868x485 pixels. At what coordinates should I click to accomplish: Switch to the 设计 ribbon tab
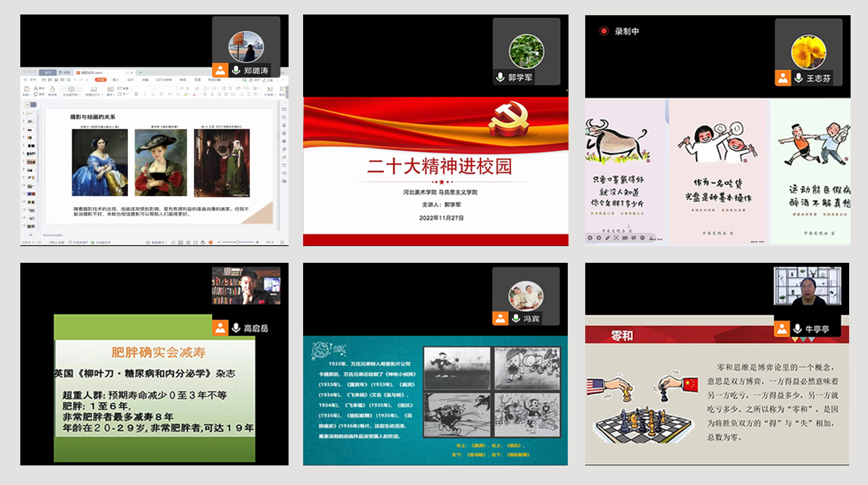pos(130,80)
